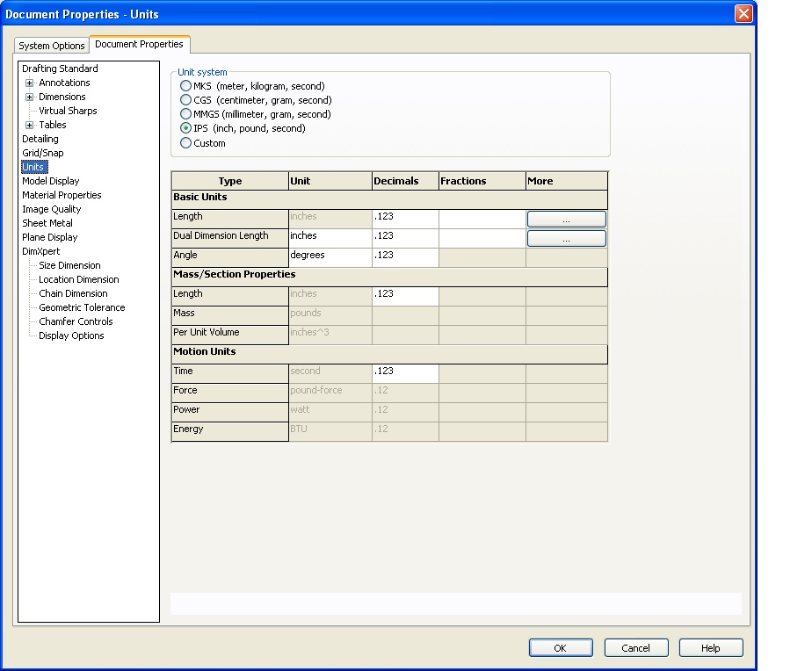This screenshot has width=812, height=671.
Task: Open Image Quality settings
Action: [52, 209]
